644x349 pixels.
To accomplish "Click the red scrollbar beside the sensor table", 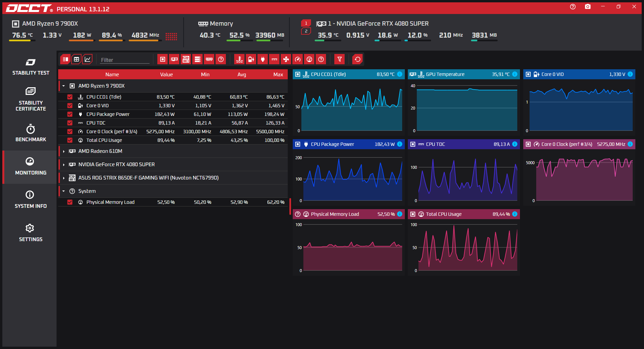I will coord(290,206).
